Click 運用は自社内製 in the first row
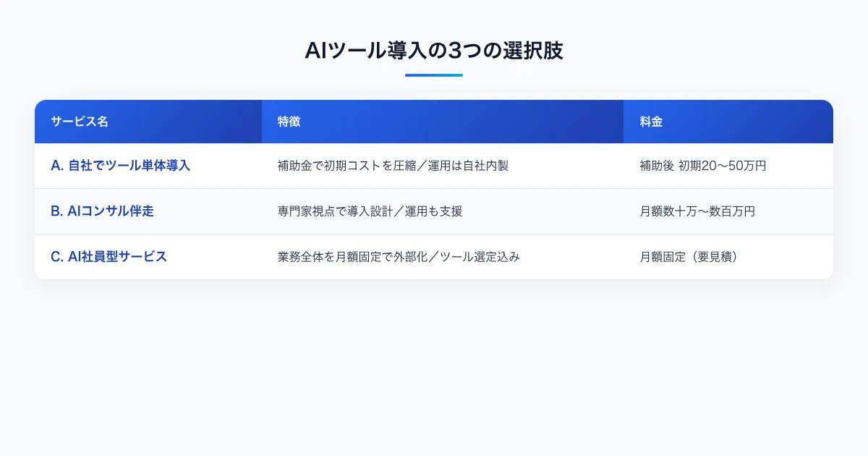The width and height of the screenshot is (868, 456). [x=469, y=166]
